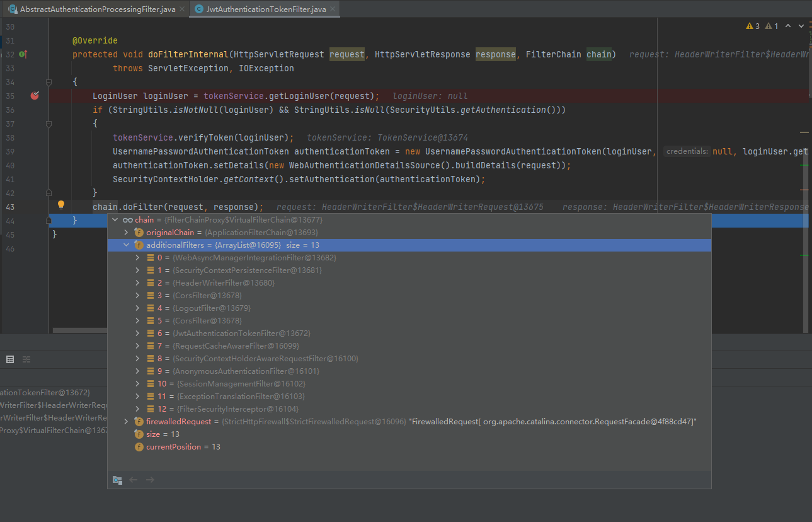The width and height of the screenshot is (812, 522).
Task: Expand element 6 JwtAuthenticationTokenFilter
Action: [137, 333]
